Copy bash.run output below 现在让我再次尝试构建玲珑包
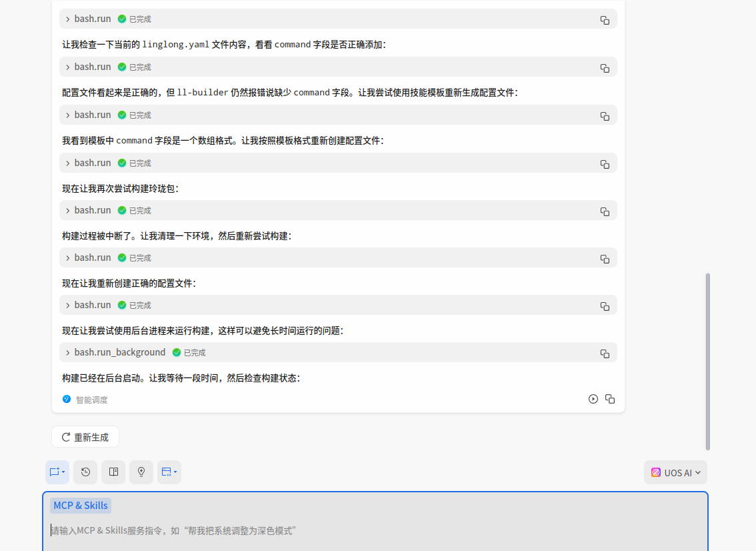756x551 pixels. [x=605, y=211]
